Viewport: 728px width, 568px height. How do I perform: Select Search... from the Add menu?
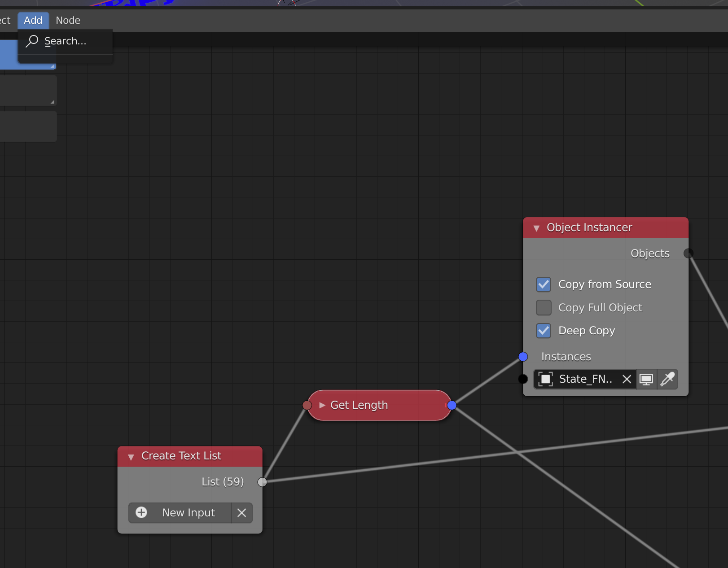coord(66,41)
